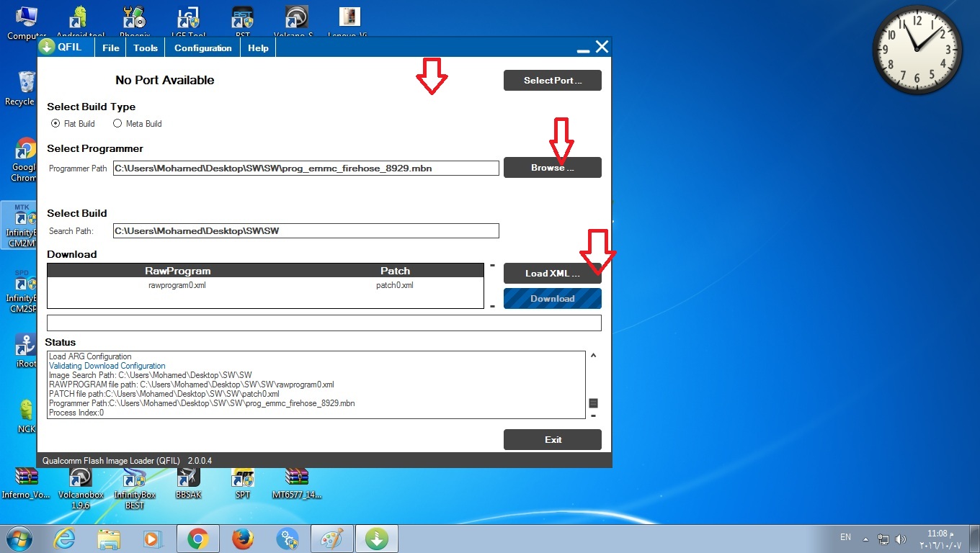The width and height of the screenshot is (980, 553).
Task: Open Firefox from the taskbar
Action: tap(243, 539)
